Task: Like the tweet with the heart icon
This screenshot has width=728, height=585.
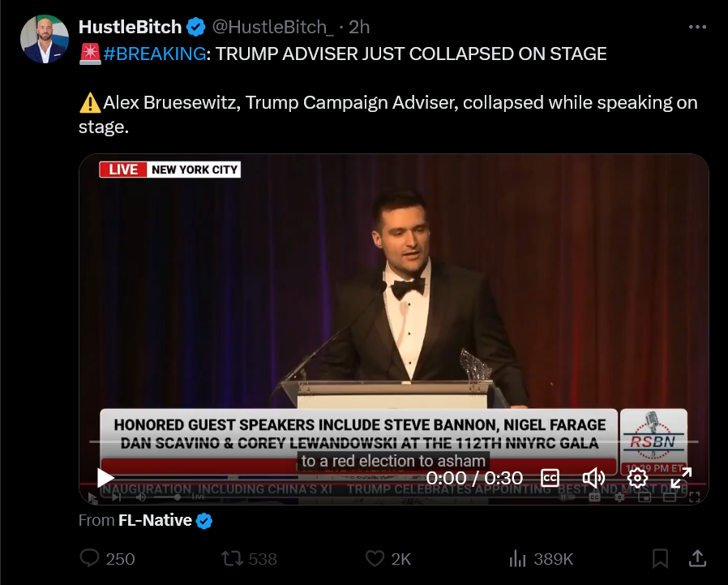Action: pyautogui.click(x=388, y=558)
